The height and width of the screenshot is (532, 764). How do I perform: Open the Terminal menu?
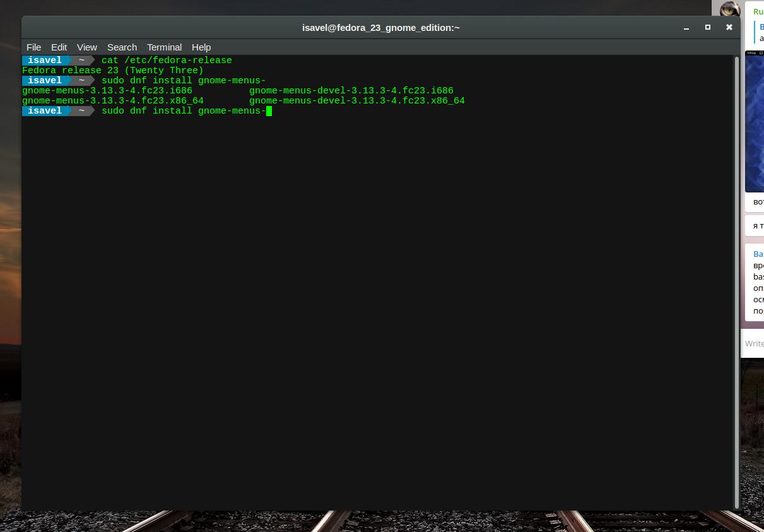(x=164, y=47)
